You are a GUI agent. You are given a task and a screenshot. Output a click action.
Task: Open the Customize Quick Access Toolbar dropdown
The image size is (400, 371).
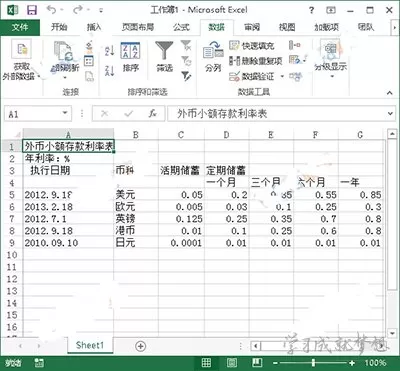click(101, 11)
